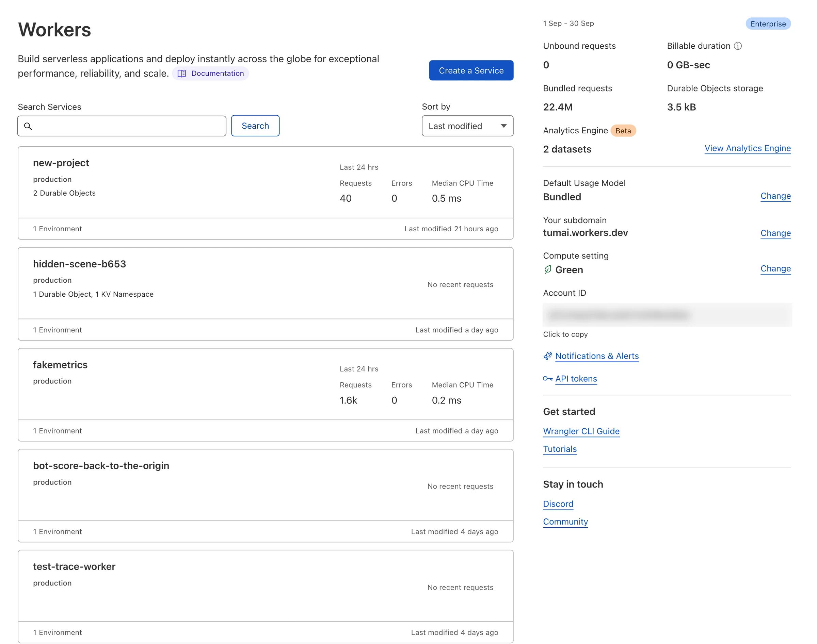817x644 pixels.
Task: Click '1 Durable Object, 1 KV Namespace' text
Action: pyautogui.click(x=93, y=294)
